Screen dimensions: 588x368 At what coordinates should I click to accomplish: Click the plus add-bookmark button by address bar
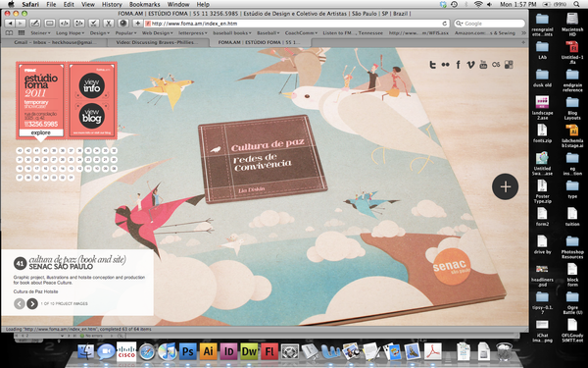pyautogui.click(x=138, y=24)
